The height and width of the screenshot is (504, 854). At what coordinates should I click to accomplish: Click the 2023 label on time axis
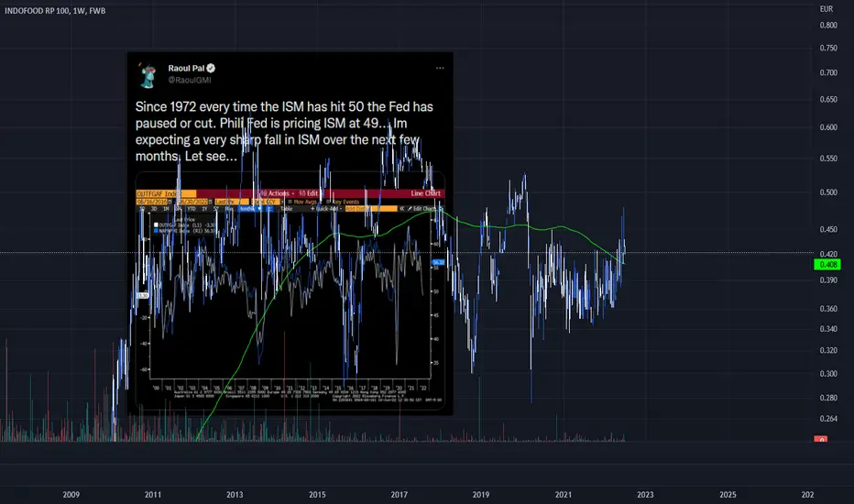(645, 494)
